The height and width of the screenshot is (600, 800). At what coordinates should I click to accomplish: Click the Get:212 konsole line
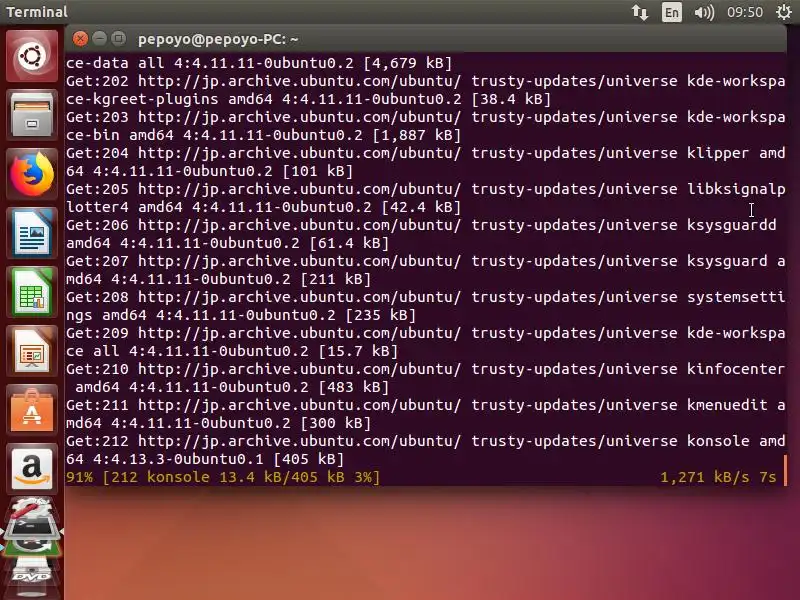pyautogui.click(x=426, y=450)
